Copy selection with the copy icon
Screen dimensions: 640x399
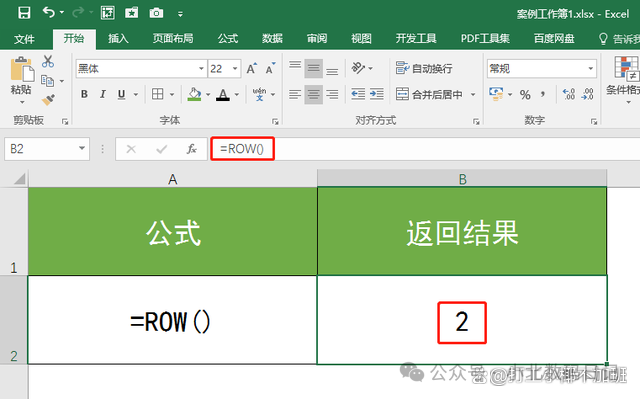click(47, 81)
